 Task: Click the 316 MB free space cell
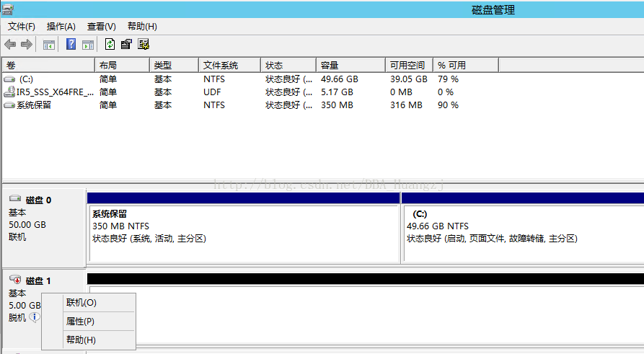coord(406,105)
